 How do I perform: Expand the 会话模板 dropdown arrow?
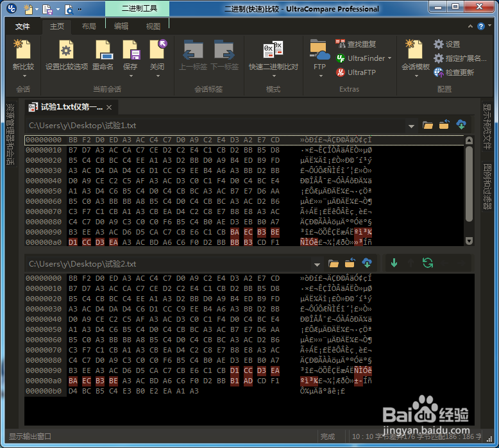(416, 76)
